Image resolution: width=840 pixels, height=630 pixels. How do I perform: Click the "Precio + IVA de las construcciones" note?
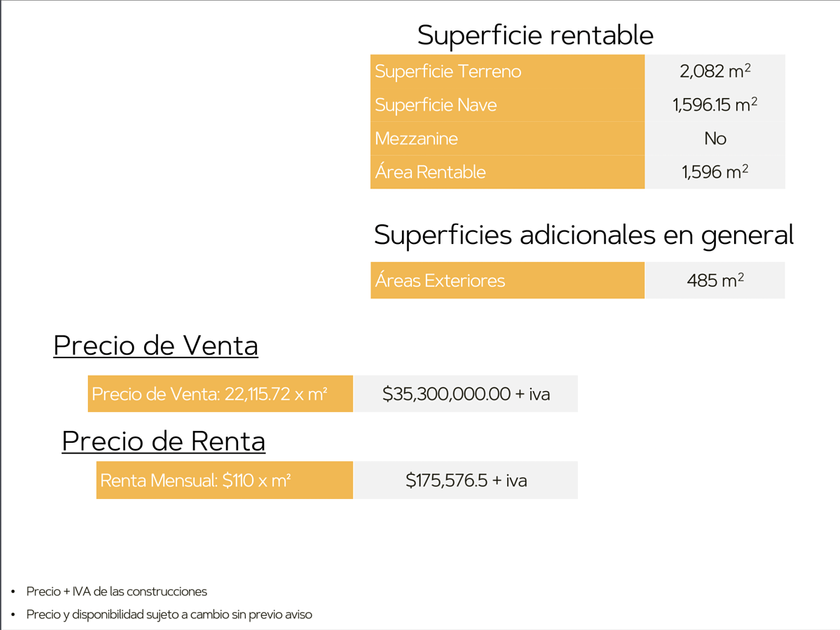(x=116, y=592)
